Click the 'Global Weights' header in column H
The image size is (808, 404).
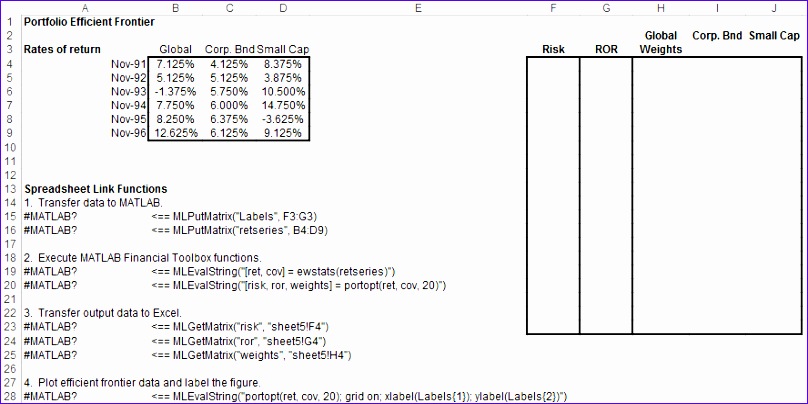pyautogui.click(x=661, y=43)
